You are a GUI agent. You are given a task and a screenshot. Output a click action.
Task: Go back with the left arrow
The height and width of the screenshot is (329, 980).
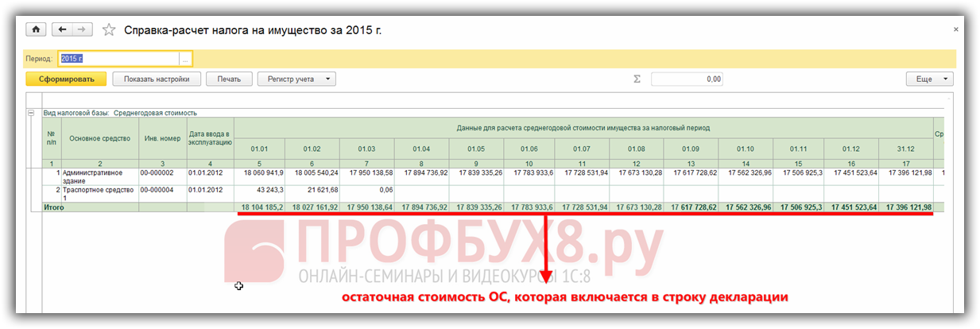pyautogui.click(x=62, y=29)
